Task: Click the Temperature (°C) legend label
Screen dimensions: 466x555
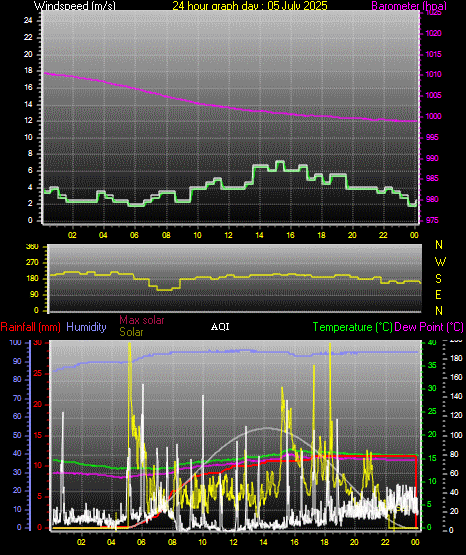Action: click(x=353, y=327)
